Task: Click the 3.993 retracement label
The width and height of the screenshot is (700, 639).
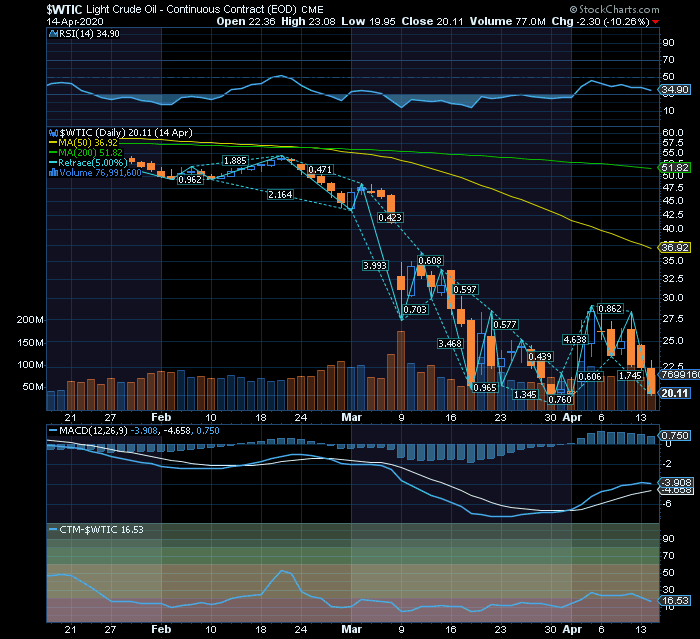Action: pos(375,266)
